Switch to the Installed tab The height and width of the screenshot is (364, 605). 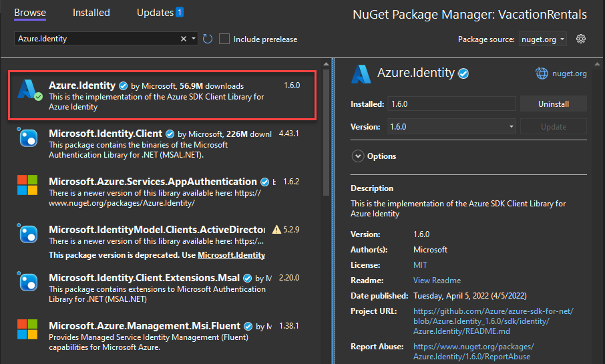(91, 13)
